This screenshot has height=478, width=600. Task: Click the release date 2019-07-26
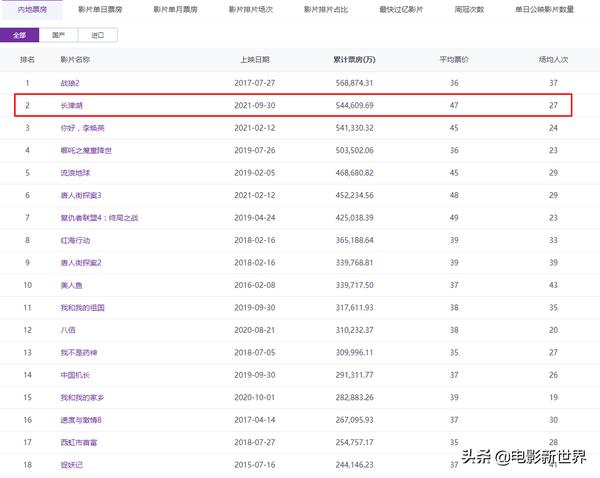tap(254, 150)
